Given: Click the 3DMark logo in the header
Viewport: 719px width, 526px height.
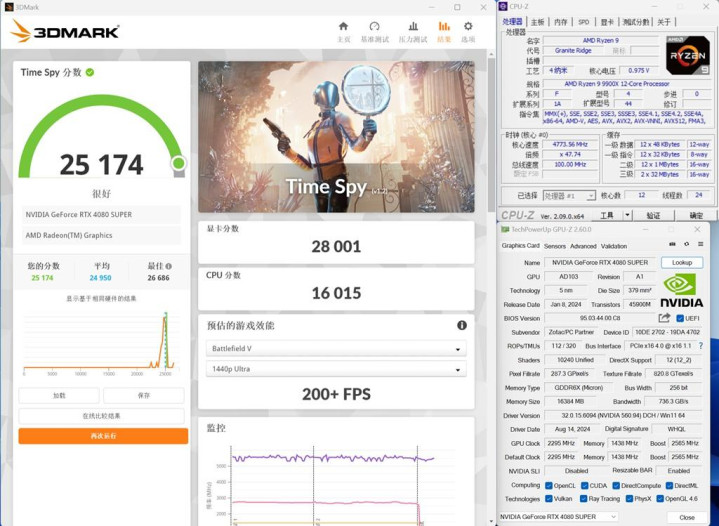Looking at the screenshot, I should click(x=65, y=31).
